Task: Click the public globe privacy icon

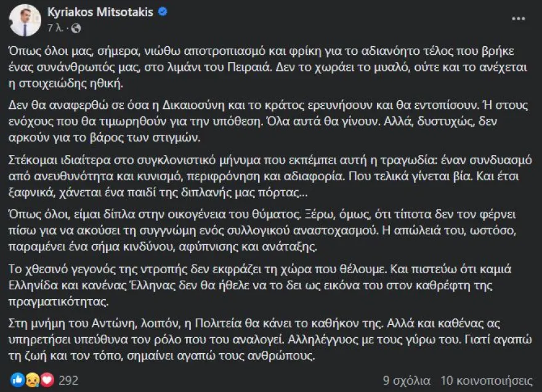Action: [x=76, y=28]
